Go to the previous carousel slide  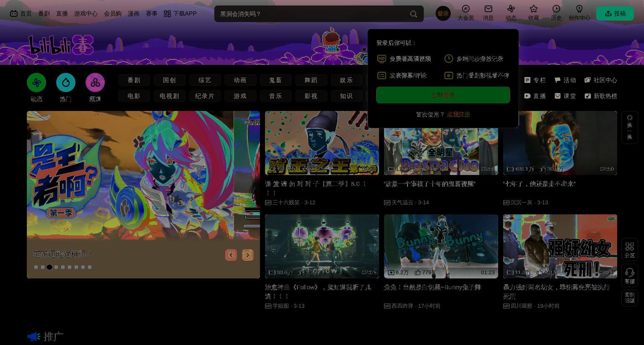pos(231,255)
